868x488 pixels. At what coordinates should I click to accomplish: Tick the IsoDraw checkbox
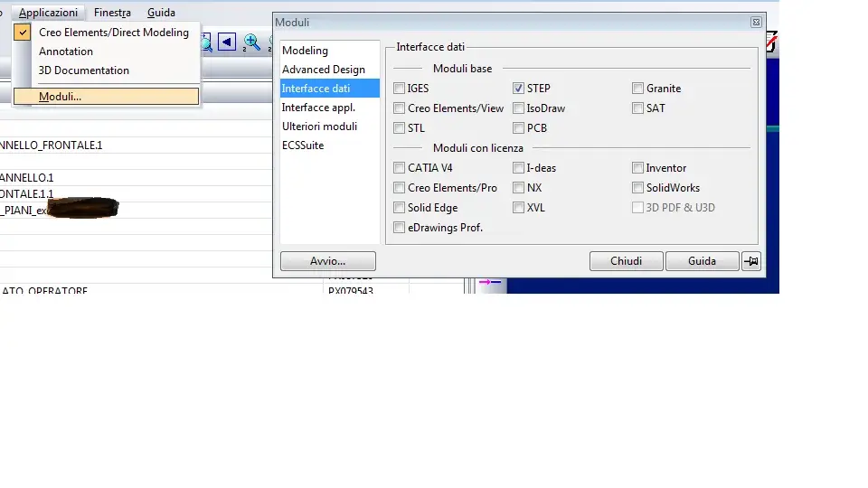pyautogui.click(x=518, y=108)
